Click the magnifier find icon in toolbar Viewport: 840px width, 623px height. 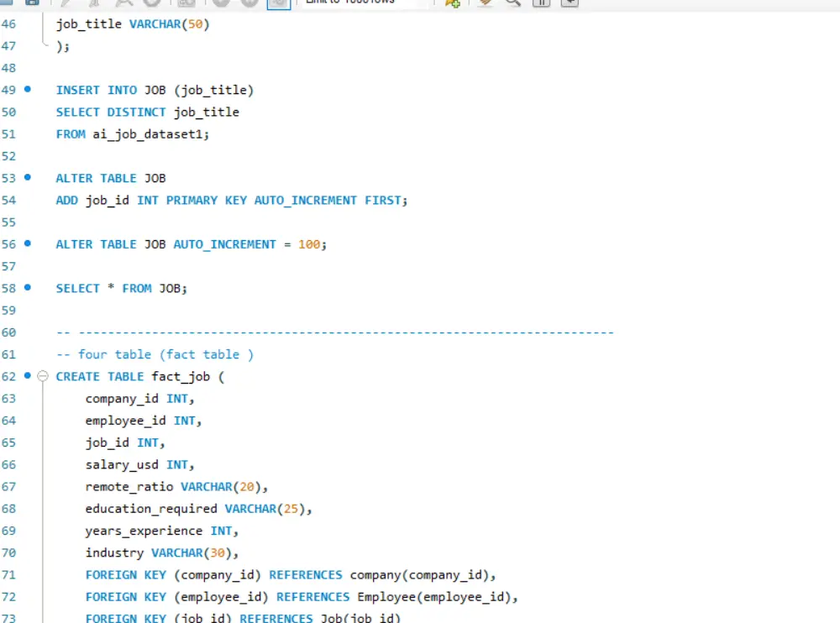pyautogui.click(x=512, y=3)
